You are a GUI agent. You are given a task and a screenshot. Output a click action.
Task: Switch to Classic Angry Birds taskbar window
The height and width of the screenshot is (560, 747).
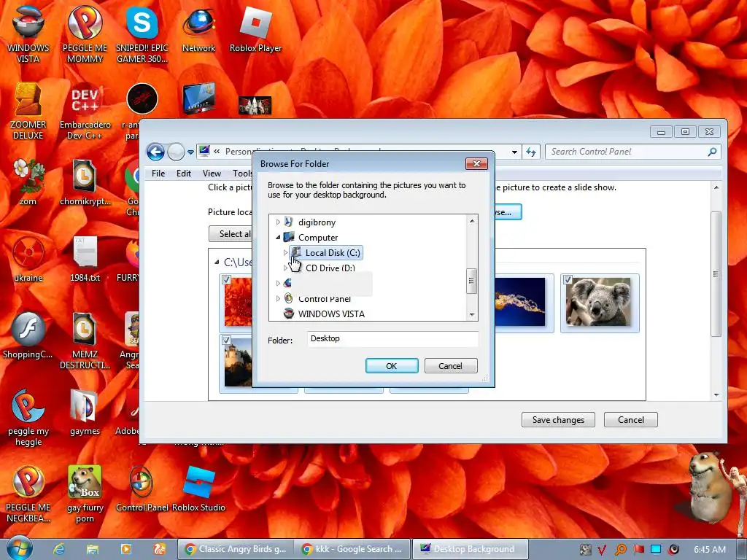(x=236, y=549)
